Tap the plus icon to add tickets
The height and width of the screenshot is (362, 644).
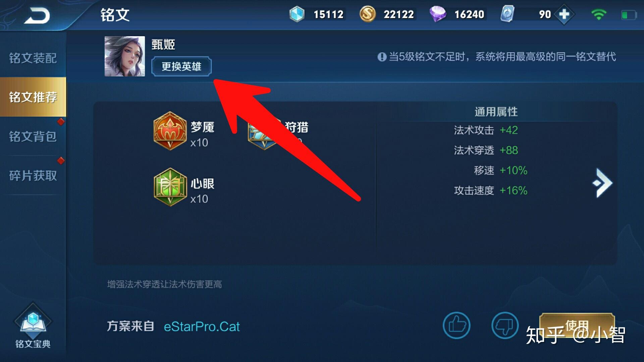click(564, 14)
